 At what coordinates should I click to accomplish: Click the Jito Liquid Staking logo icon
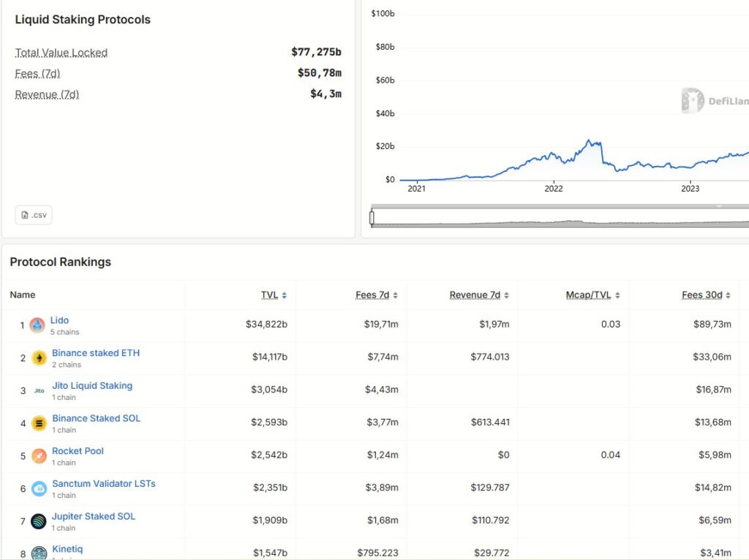tap(39, 391)
